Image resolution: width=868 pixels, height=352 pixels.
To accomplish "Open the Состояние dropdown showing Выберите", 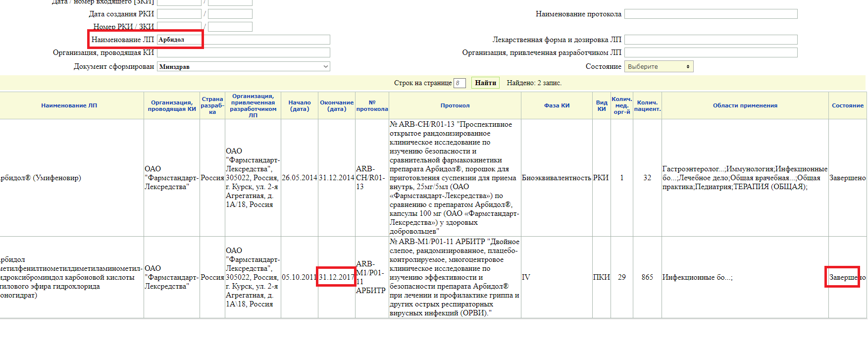I will (659, 66).
